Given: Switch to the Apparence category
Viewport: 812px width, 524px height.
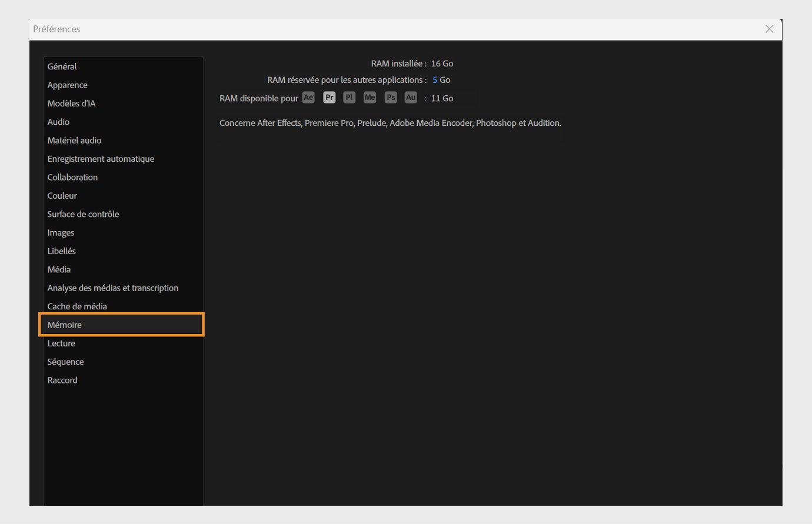Looking at the screenshot, I should [x=67, y=85].
